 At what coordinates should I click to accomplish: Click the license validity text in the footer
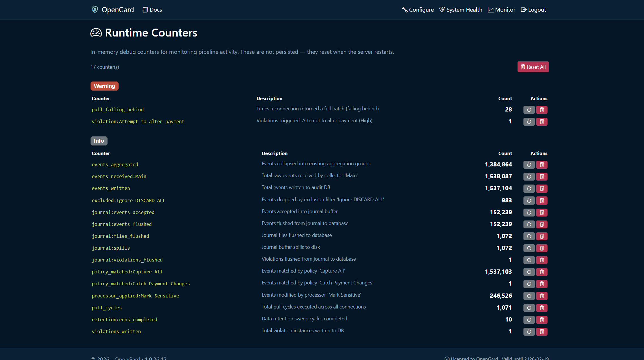[x=497, y=358]
